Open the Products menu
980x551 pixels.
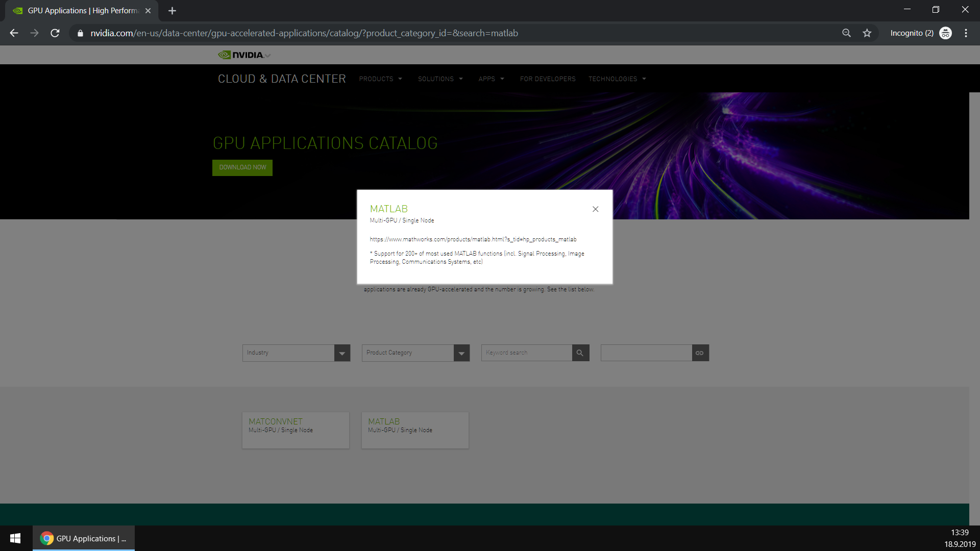point(380,79)
